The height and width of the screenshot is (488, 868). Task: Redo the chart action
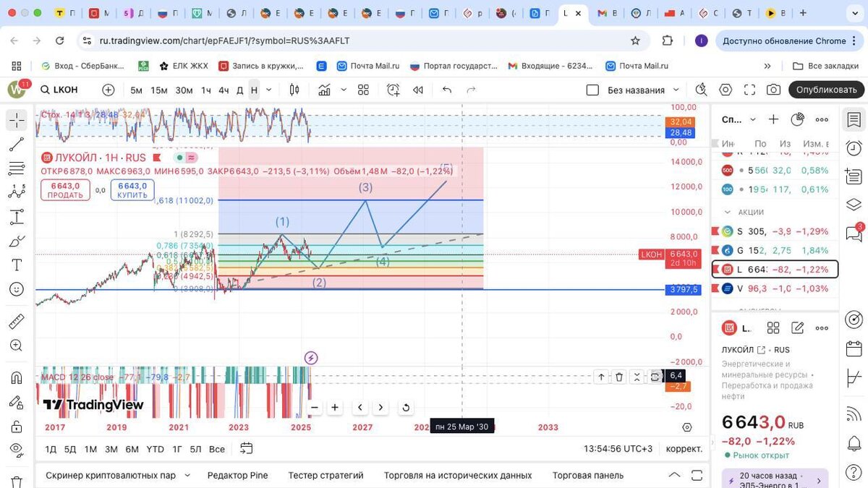click(472, 90)
